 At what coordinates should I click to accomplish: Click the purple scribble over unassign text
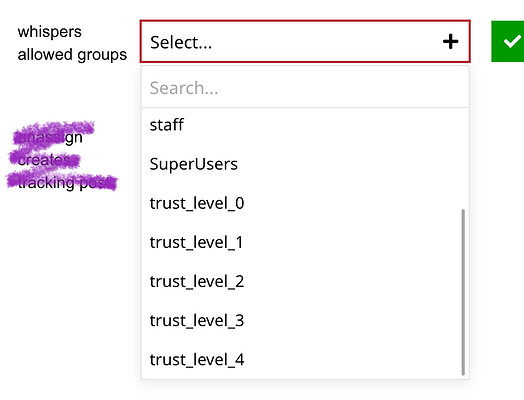click(x=53, y=133)
